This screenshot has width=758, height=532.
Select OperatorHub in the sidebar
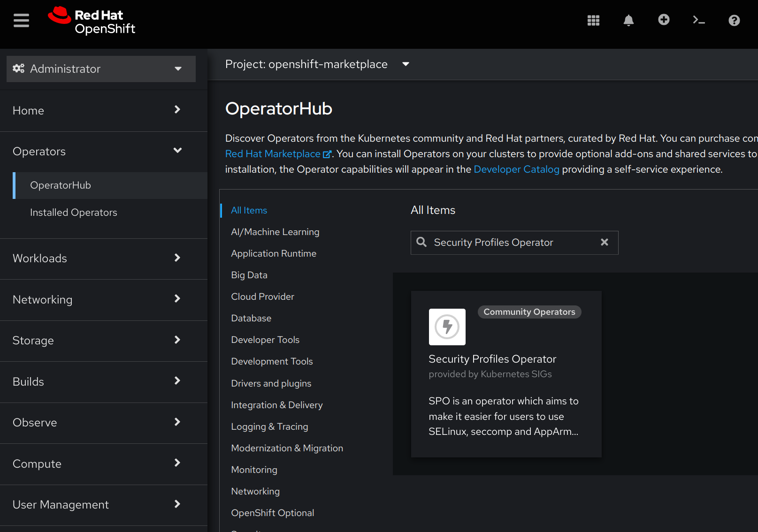click(110, 185)
